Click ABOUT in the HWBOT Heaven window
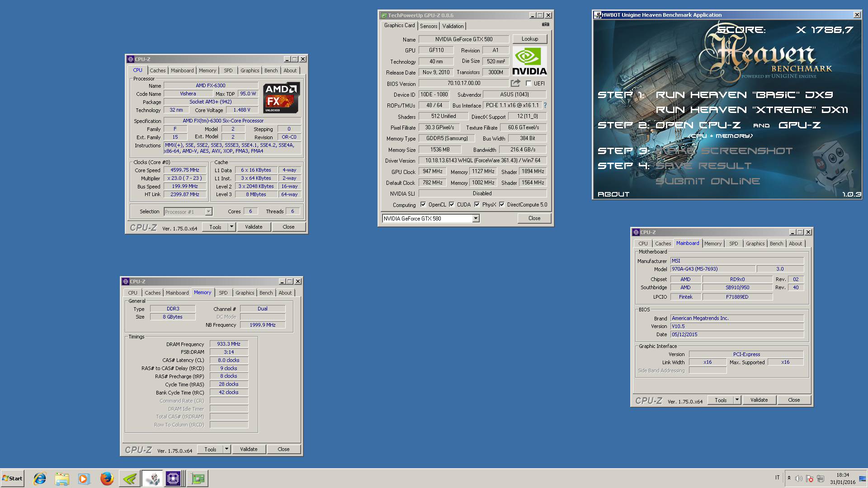868x488 pixels. 613,194
